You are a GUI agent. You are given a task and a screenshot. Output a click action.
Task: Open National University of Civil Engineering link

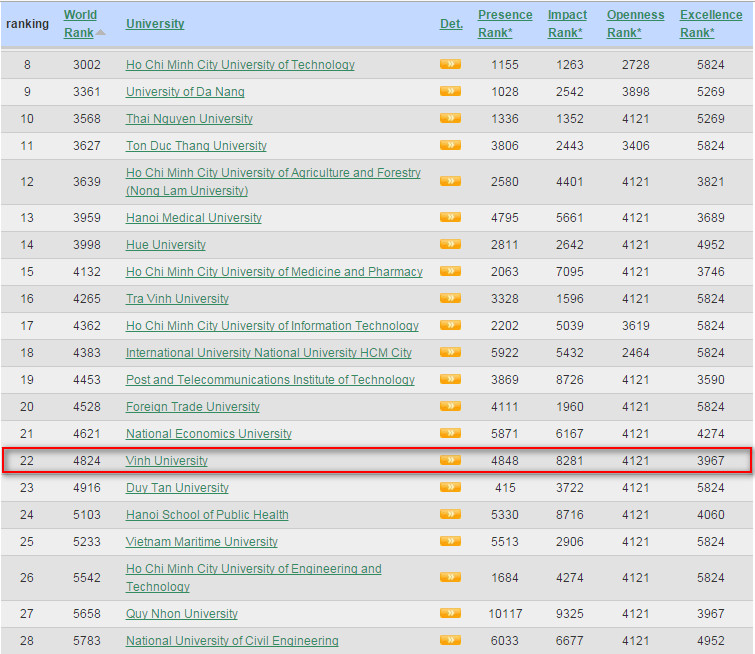232,641
